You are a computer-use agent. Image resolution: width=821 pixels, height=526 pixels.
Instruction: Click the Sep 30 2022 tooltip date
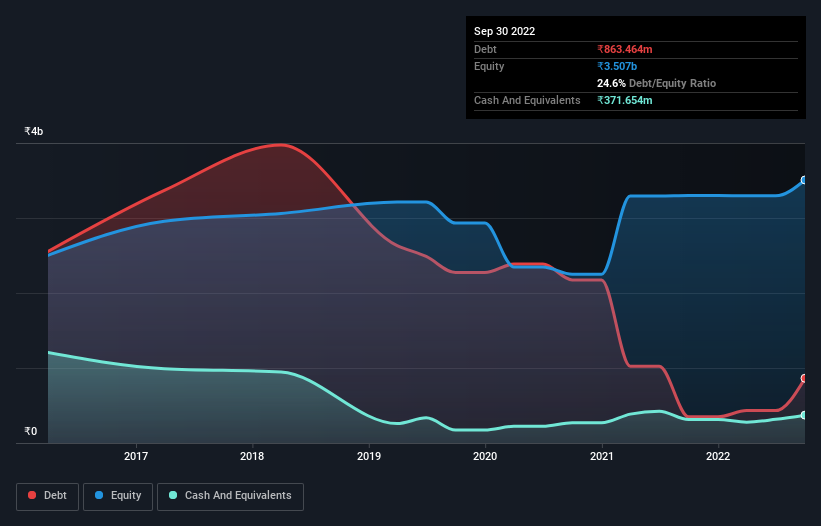click(x=504, y=31)
